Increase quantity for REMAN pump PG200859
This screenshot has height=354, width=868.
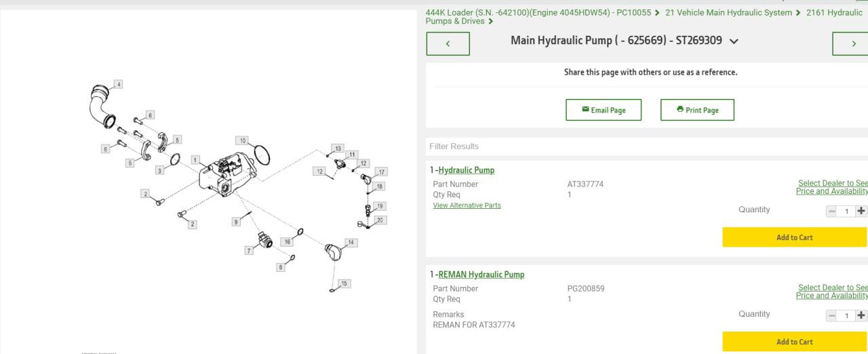(861, 315)
